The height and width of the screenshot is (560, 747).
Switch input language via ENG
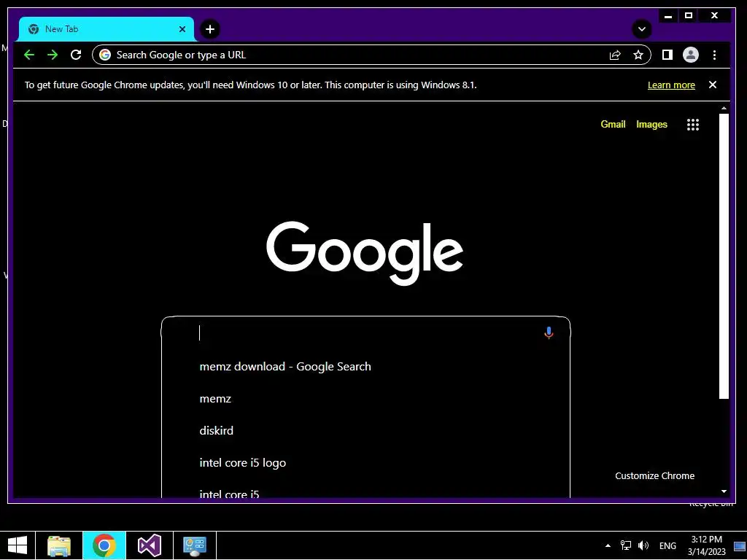[x=667, y=545]
